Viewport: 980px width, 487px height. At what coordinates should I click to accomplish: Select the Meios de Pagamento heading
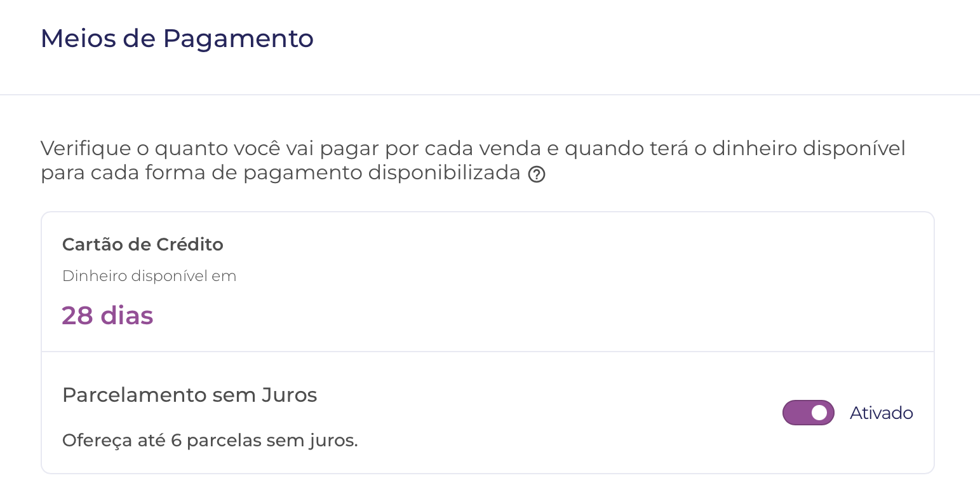point(177,39)
